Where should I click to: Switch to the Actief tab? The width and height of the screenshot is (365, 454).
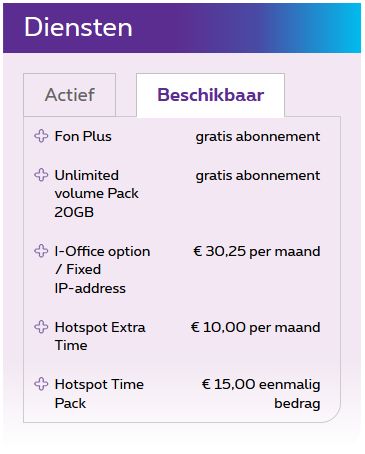(x=70, y=95)
